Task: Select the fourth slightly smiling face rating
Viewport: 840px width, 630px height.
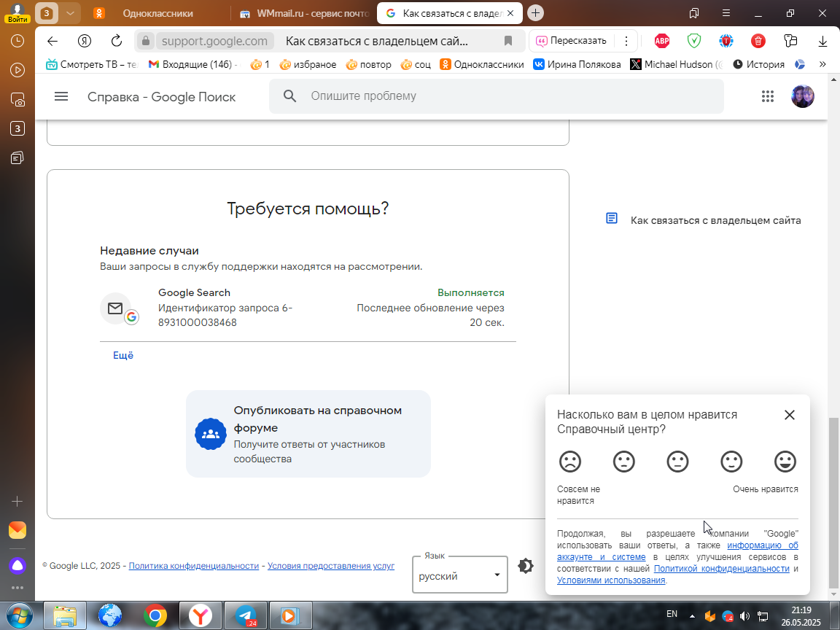Action: [731, 462]
